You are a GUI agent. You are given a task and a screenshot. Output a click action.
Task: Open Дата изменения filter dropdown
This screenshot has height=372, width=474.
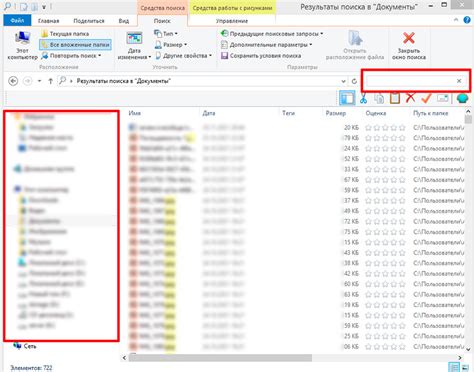134,46
